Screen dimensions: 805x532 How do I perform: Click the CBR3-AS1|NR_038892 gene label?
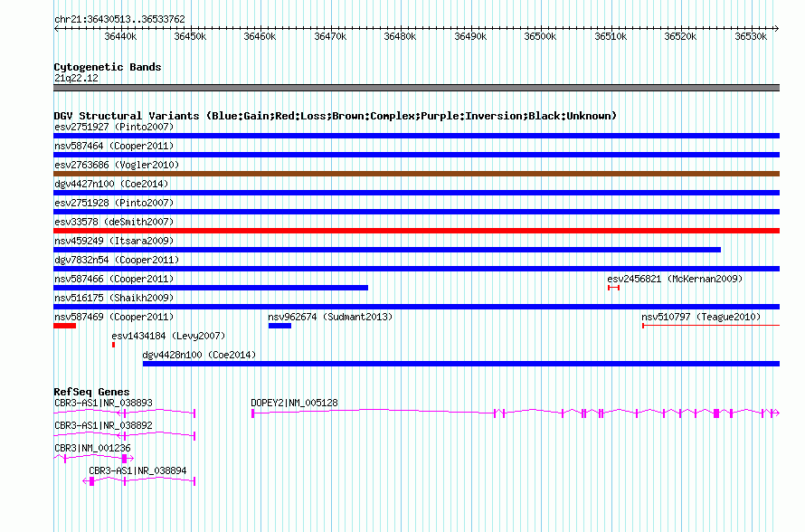tap(103, 426)
